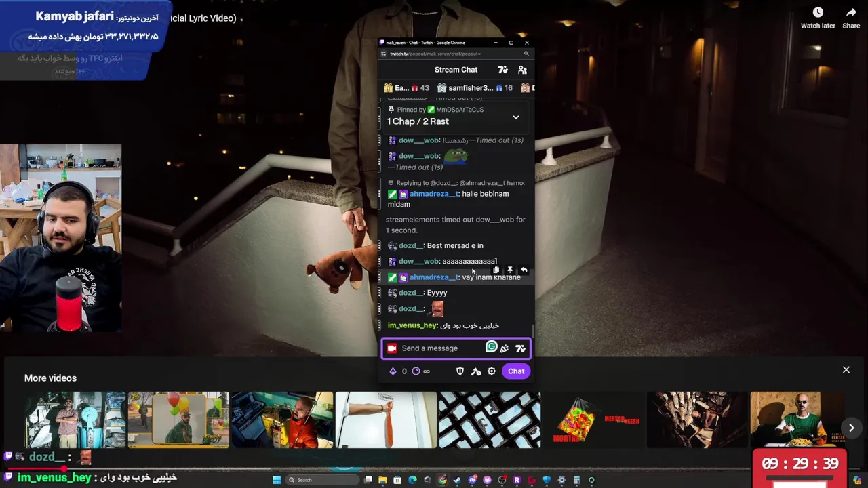The image size is (868, 488).
Task: Open the Mersad thumbnail with colorful candy
Action: click(593, 420)
